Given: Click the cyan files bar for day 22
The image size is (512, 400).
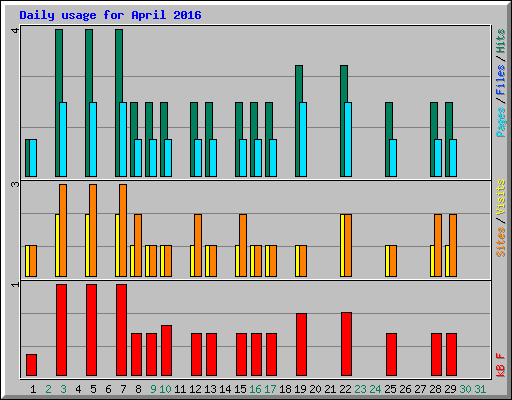Looking at the screenshot, I should [348, 139].
